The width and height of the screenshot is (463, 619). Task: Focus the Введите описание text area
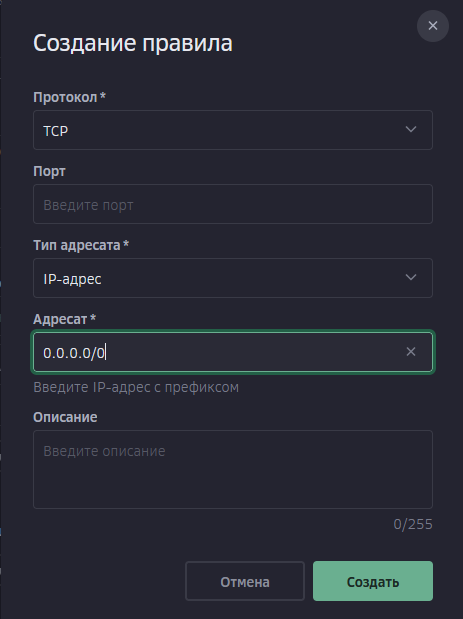(x=233, y=469)
